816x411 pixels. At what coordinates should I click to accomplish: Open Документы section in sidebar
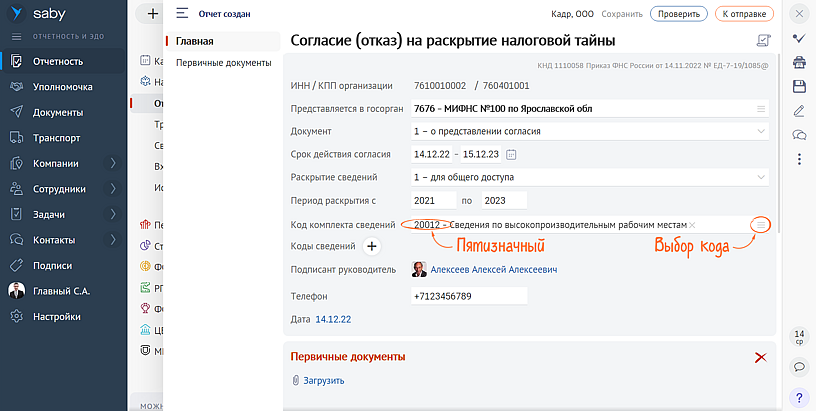(x=57, y=112)
